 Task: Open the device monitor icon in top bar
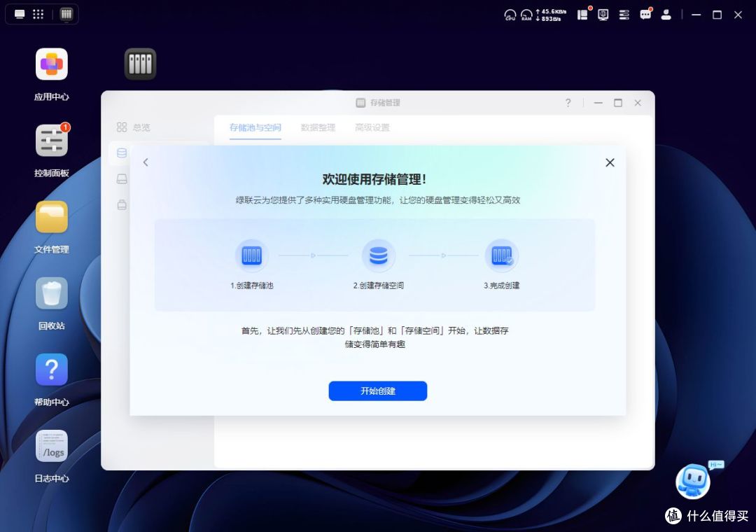[x=603, y=15]
